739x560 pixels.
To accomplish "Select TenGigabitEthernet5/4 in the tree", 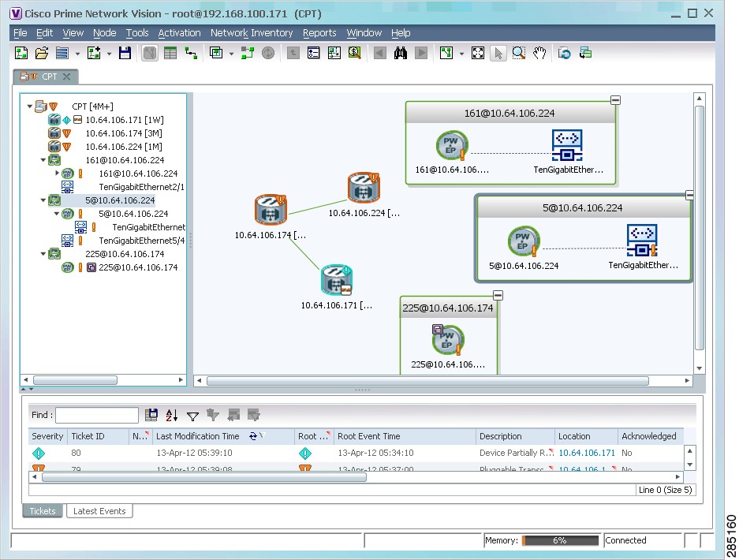I will [142, 241].
